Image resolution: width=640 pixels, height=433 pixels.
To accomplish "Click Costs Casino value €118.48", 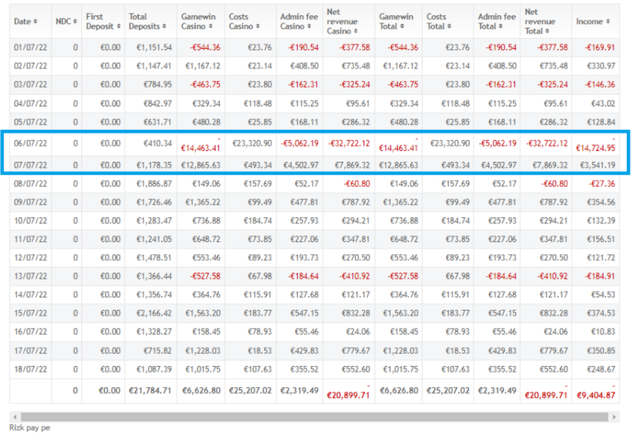I will pos(258,104).
